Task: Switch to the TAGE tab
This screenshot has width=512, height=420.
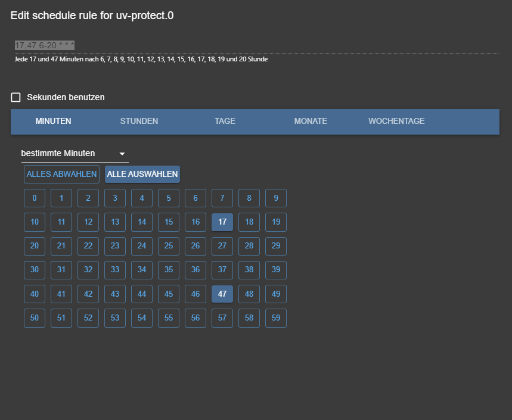Action: [225, 121]
